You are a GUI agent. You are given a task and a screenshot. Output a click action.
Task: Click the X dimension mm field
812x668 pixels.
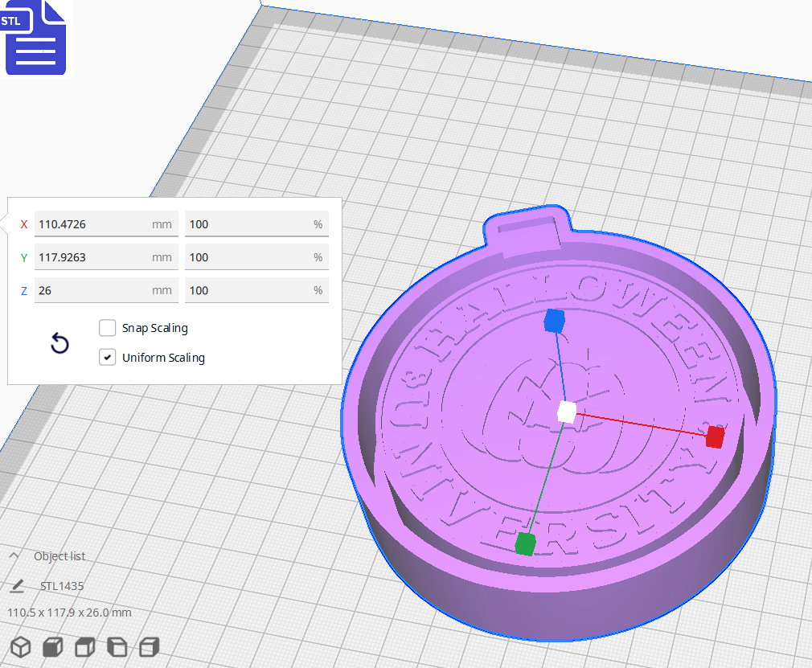tap(92, 224)
